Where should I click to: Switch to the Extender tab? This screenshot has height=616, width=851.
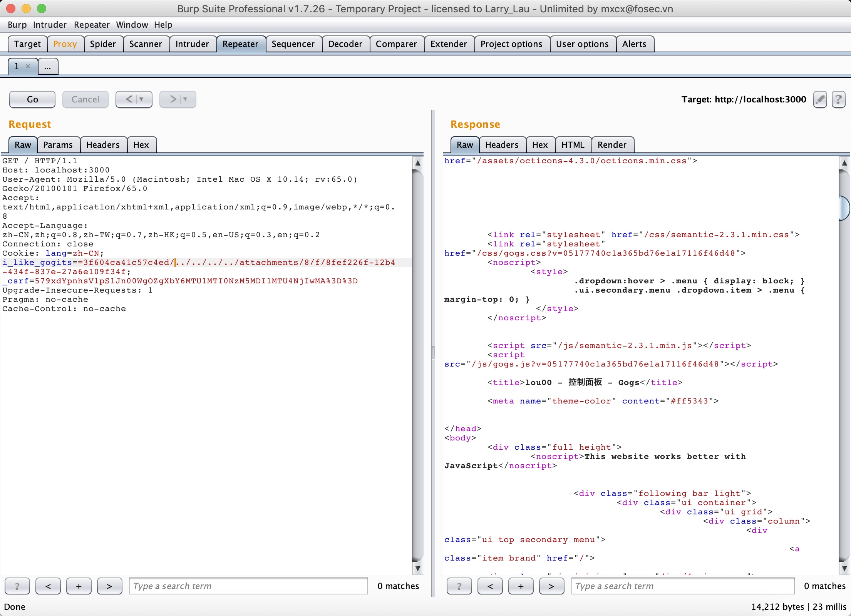click(449, 44)
